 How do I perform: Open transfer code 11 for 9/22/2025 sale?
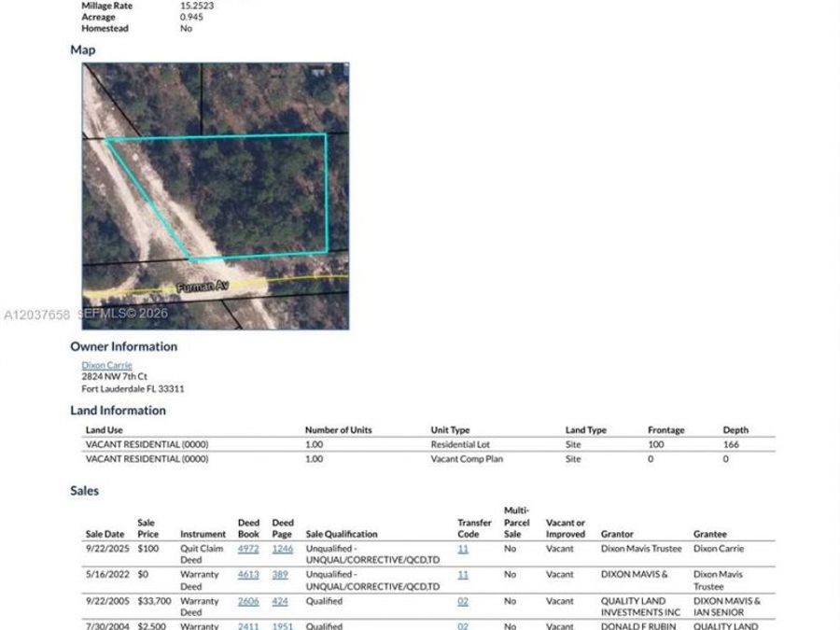coord(463,549)
